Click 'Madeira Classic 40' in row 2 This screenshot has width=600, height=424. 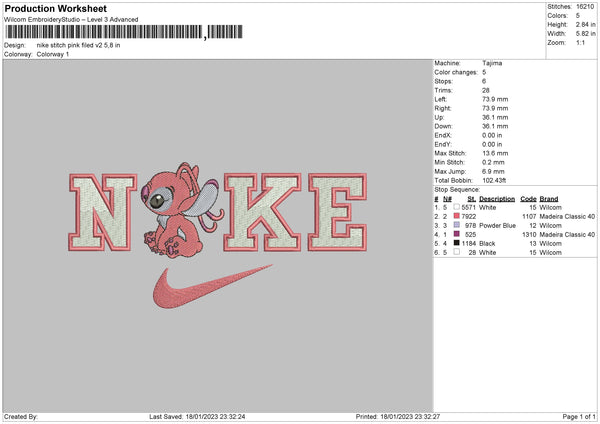pyautogui.click(x=567, y=217)
